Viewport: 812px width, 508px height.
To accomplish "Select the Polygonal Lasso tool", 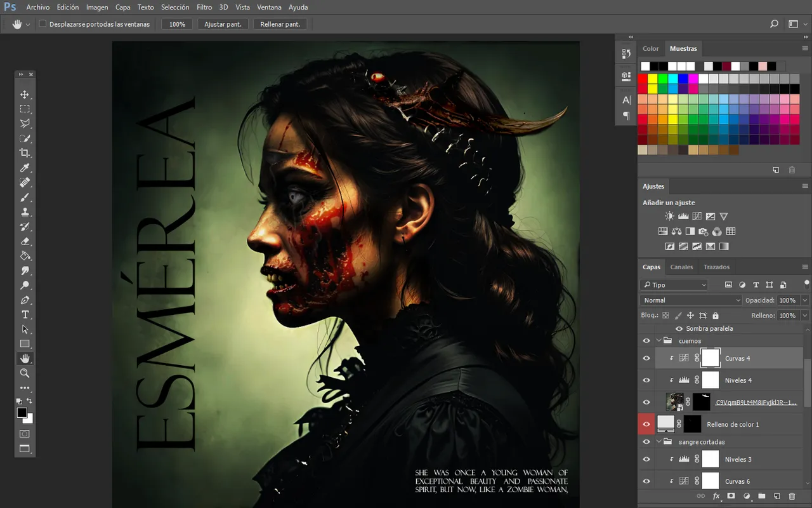I will click(x=25, y=124).
